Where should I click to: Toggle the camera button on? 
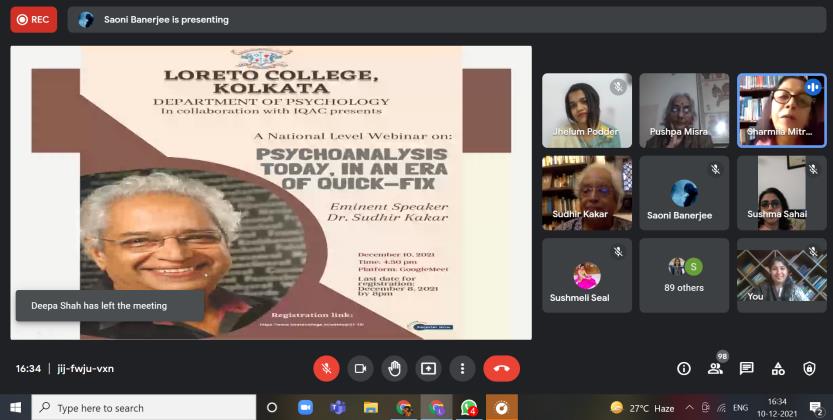pyautogui.click(x=360, y=368)
